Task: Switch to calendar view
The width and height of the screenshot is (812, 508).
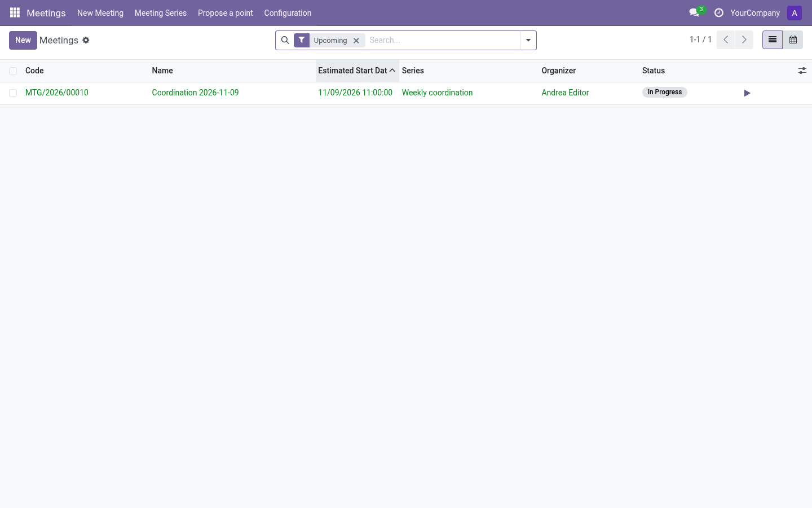Action: coord(793,40)
